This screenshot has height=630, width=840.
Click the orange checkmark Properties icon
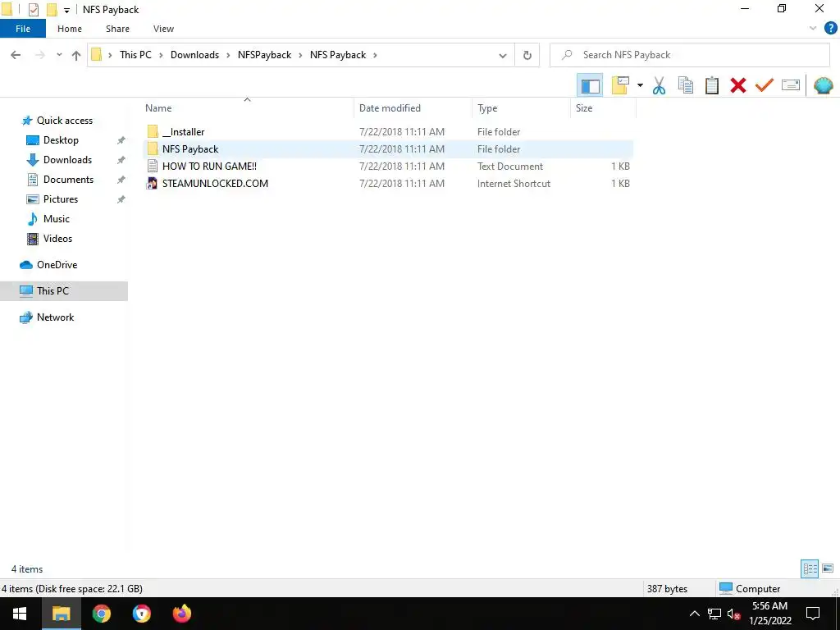[x=764, y=85]
